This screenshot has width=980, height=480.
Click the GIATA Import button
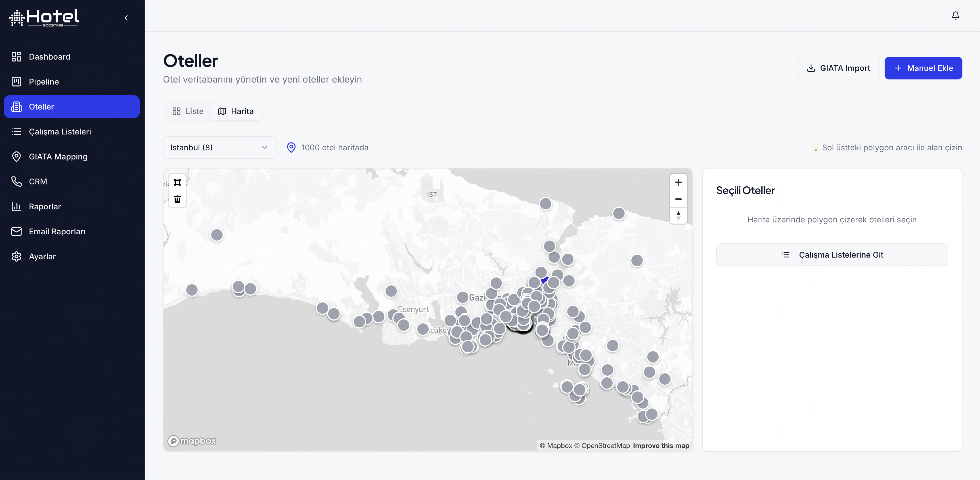838,68
